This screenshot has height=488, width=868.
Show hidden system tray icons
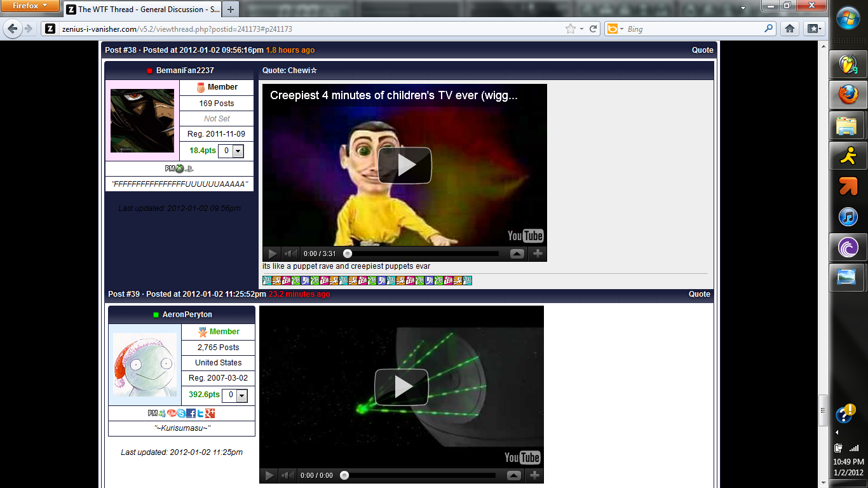(837, 433)
